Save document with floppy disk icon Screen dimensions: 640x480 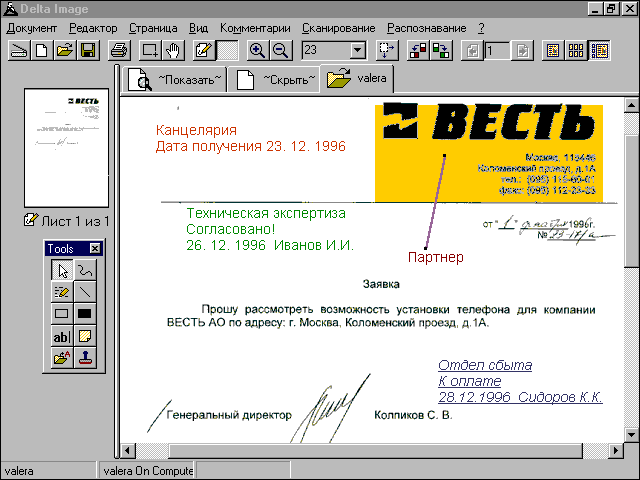pyautogui.click(x=88, y=51)
